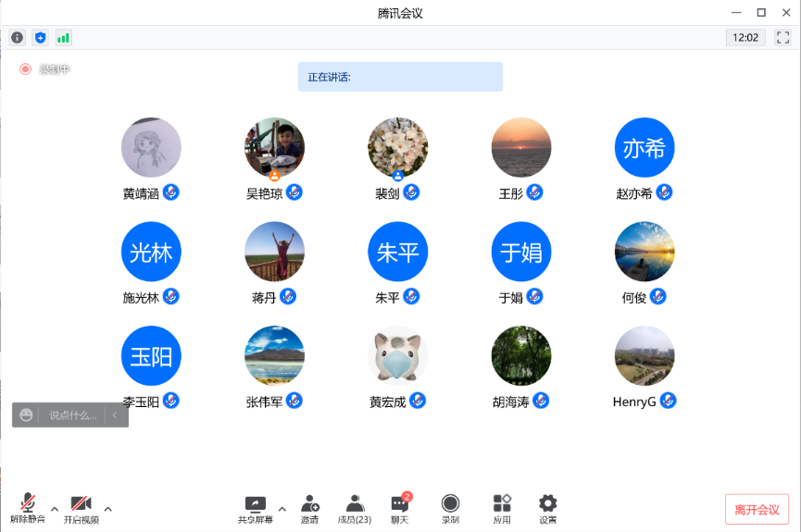This screenshot has width=801, height=532.
Task: Click 共享屏幕 to share screen
Action: [255, 508]
